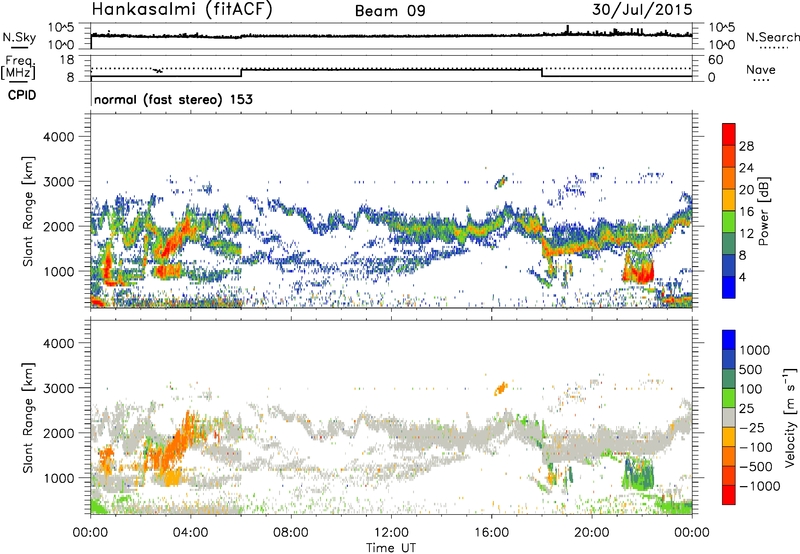Click the Hankasalmi (fitACF) plot title

coord(182,10)
